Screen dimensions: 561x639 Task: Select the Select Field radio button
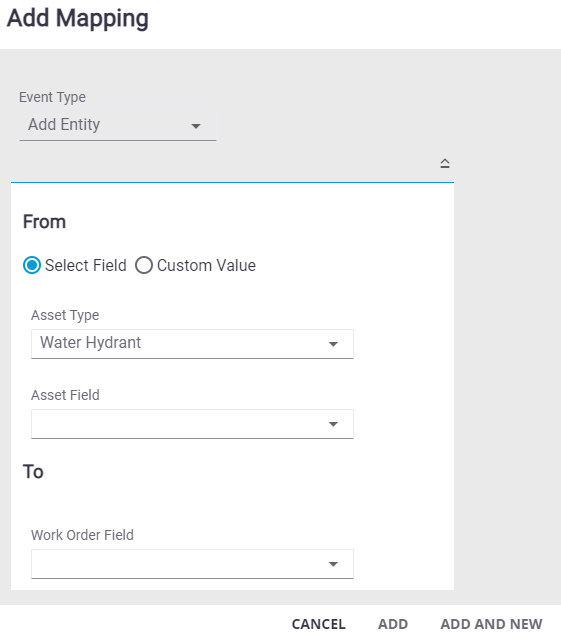pyautogui.click(x=32, y=265)
